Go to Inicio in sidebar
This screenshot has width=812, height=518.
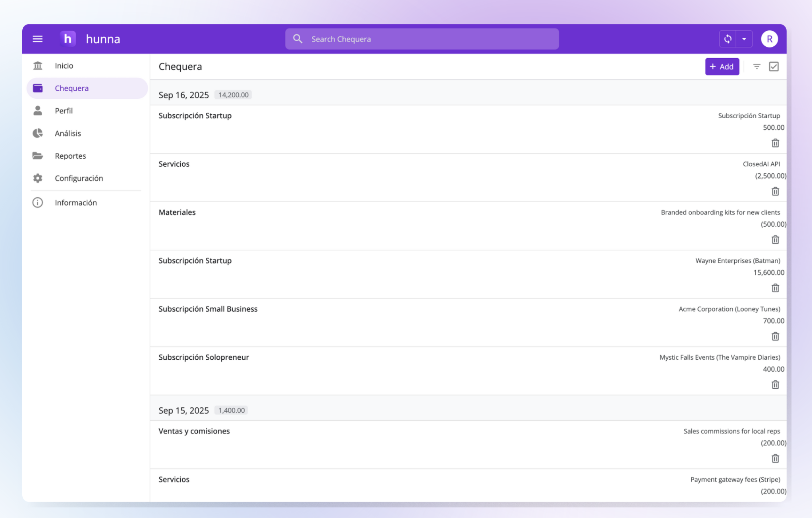[64, 66]
